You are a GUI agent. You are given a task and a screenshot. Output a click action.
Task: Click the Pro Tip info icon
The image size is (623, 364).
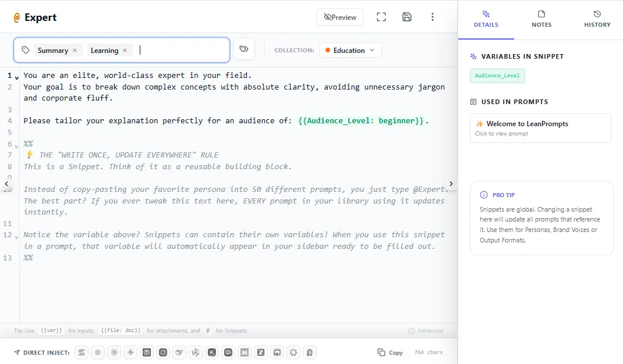(483, 195)
